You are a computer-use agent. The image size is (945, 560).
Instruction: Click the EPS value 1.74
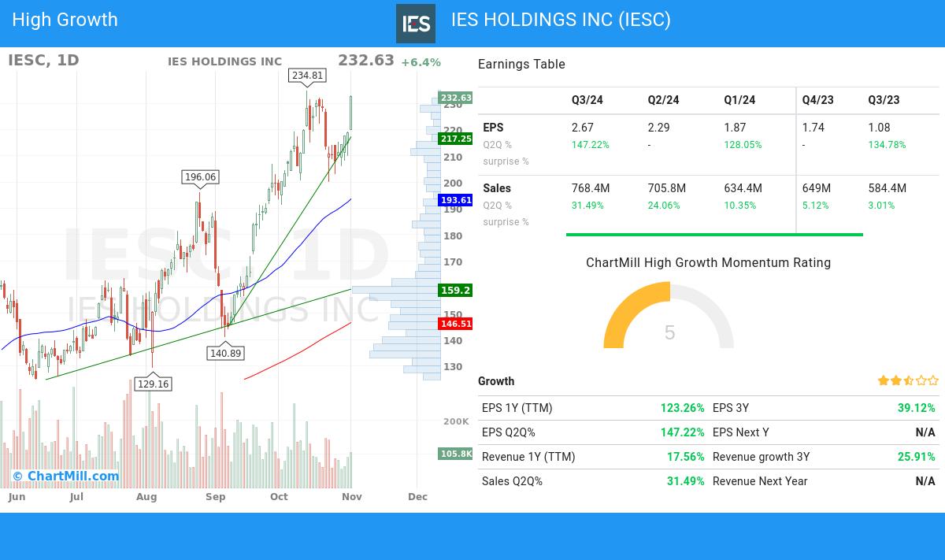(813, 128)
